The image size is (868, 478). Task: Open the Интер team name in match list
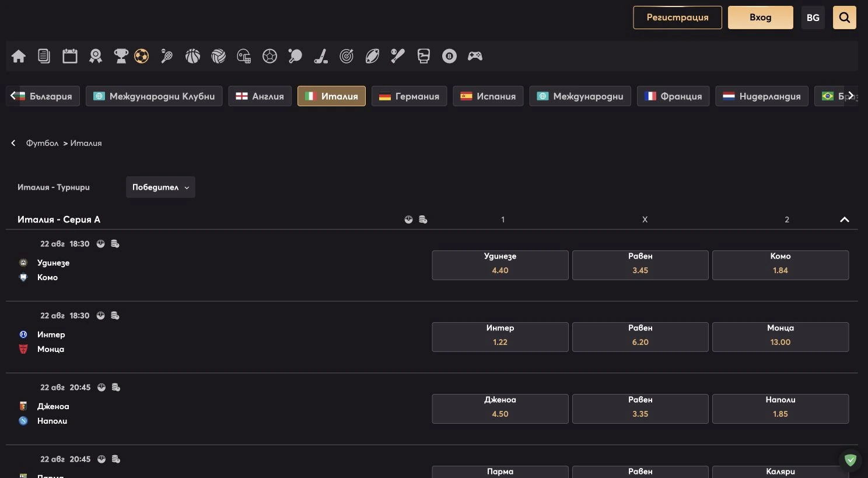[x=51, y=334]
